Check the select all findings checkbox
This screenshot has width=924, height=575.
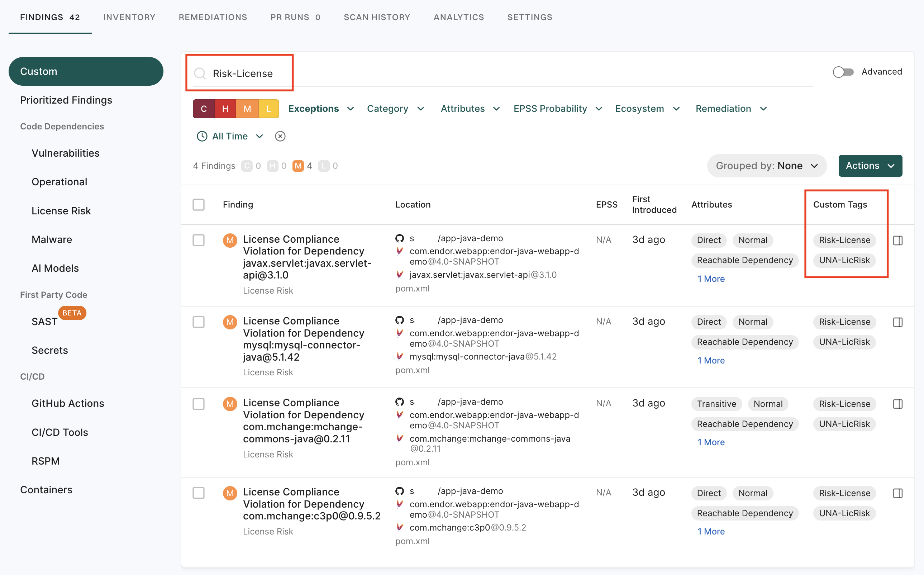tap(198, 204)
